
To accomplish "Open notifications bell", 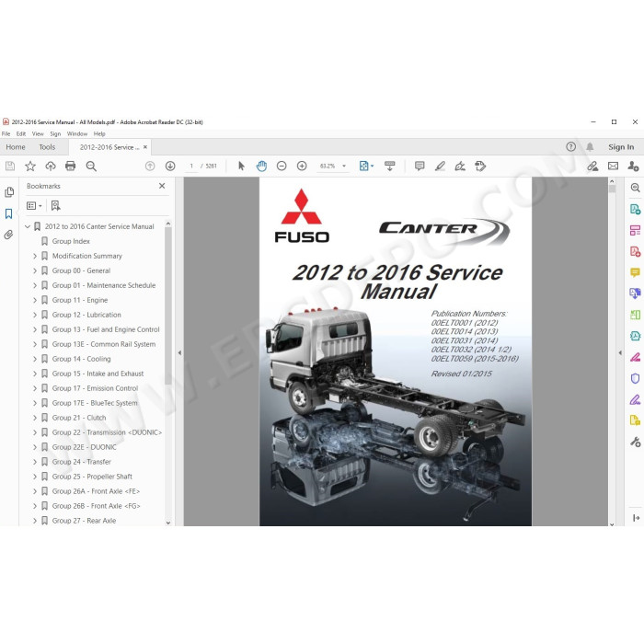I will 590,146.
